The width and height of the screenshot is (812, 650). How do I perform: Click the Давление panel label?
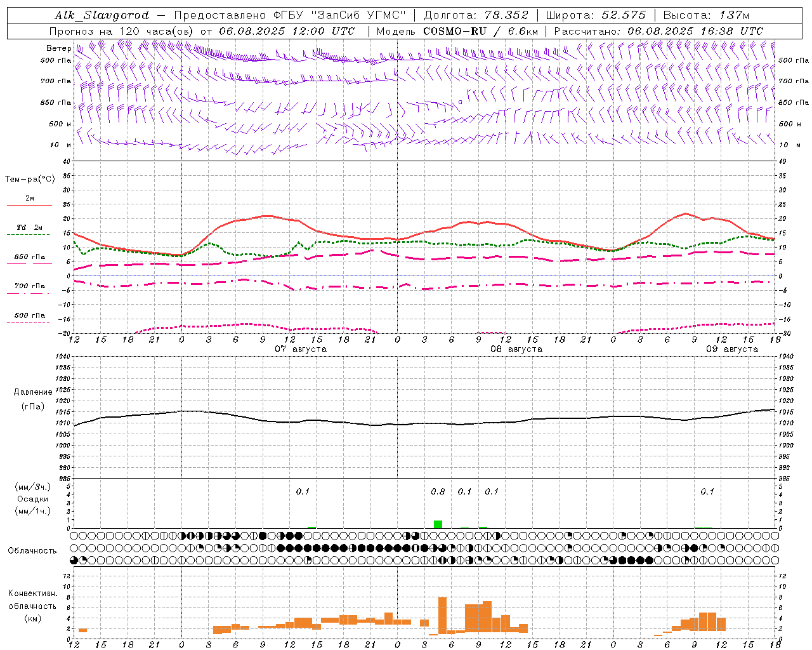point(33,392)
